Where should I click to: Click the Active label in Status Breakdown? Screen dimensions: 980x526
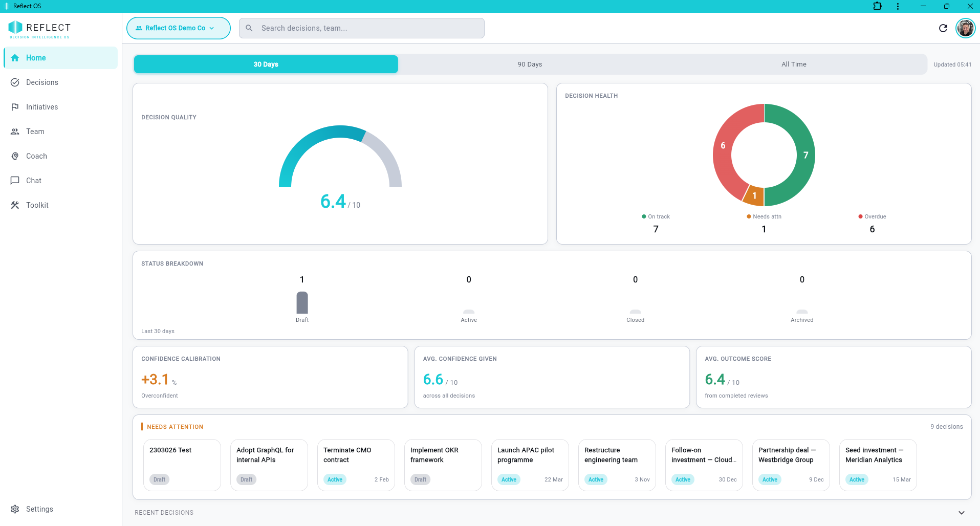click(x=469, y=320)
